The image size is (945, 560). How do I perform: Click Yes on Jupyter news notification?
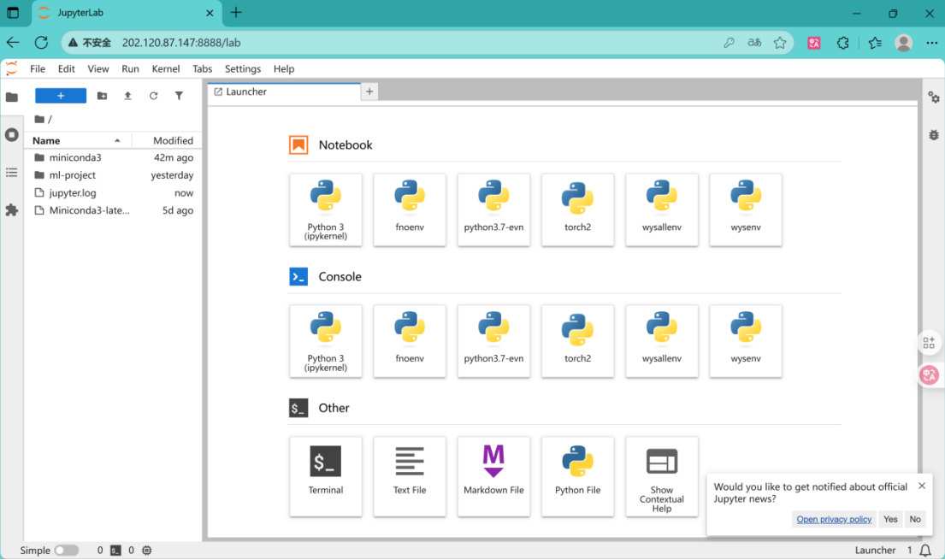tap(890, 519)
